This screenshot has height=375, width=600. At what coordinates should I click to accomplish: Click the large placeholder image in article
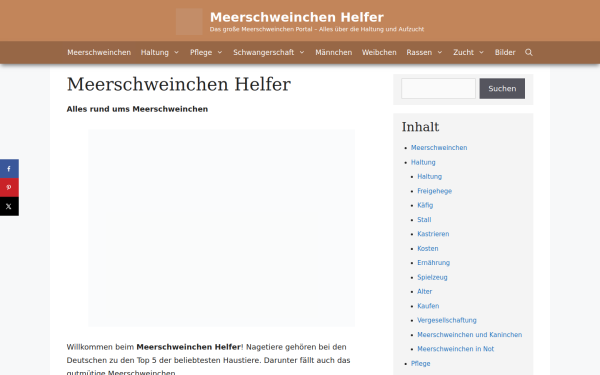(x=222, y=228)
